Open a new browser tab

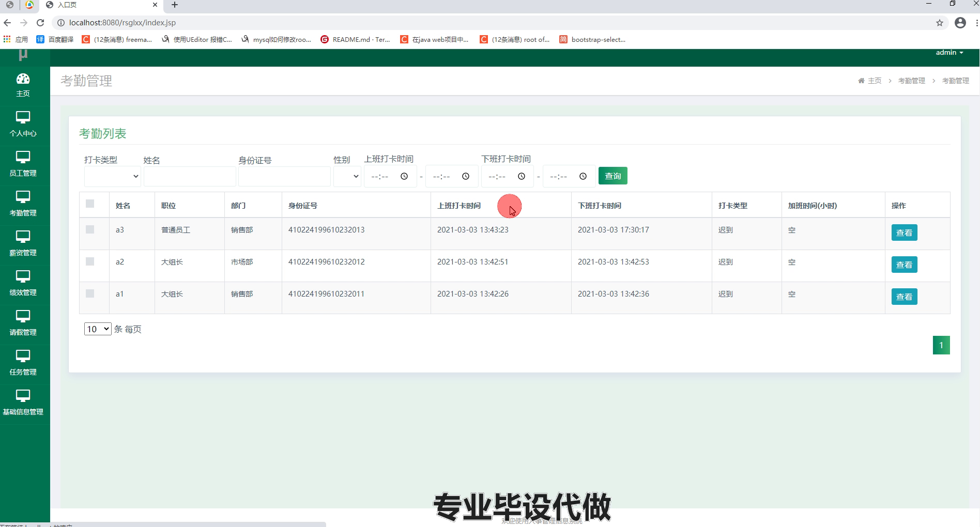(175, 5)
